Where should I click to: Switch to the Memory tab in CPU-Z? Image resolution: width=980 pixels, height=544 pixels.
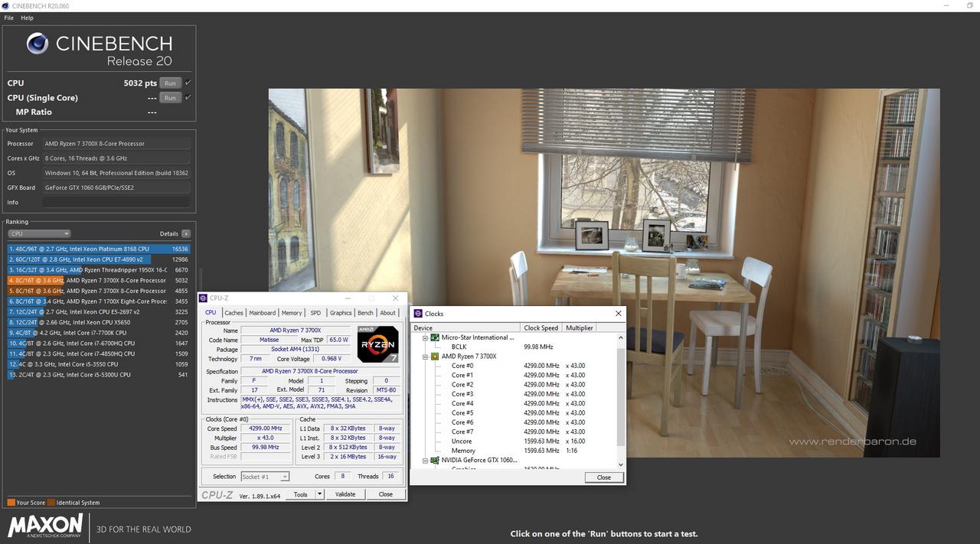[292, 312]
